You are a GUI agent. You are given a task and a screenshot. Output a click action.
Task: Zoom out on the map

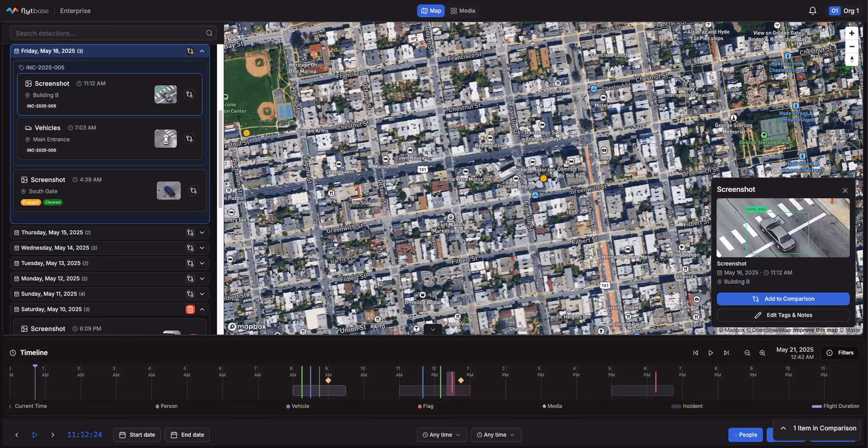[x=852, y=47]
